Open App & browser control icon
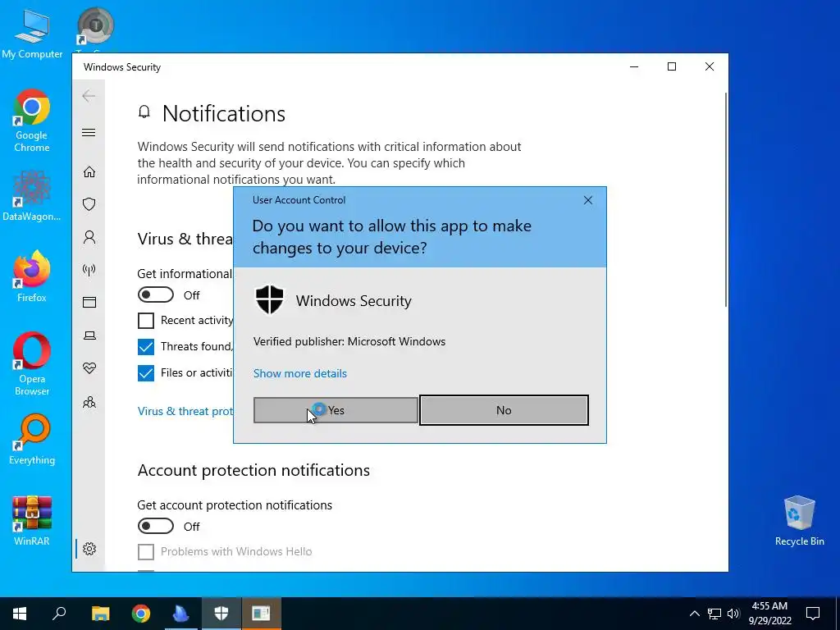 tap(89, 303)
